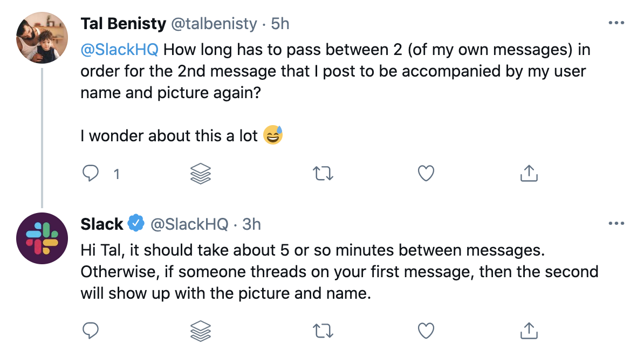644x357 pixels.
Task: Click the layers icon on Slack's reply
Action: [201, 331]
